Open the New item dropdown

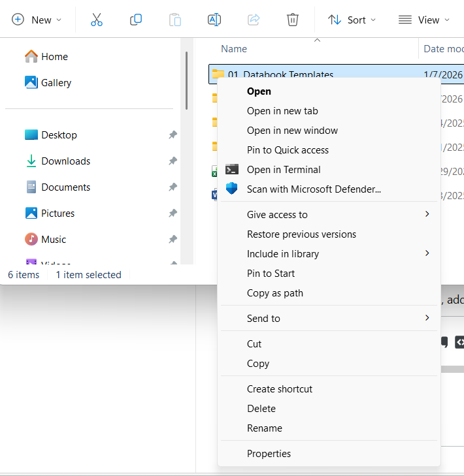point(37,20)
